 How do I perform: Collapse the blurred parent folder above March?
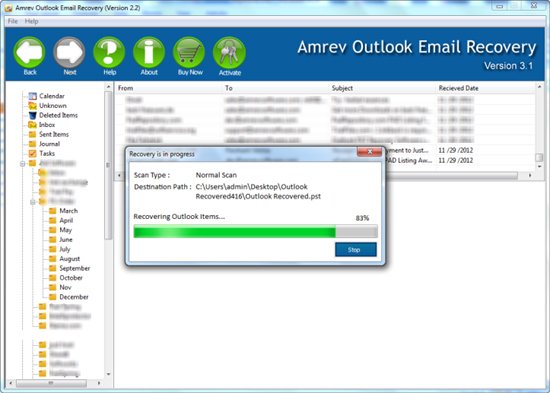pos(33,202)
